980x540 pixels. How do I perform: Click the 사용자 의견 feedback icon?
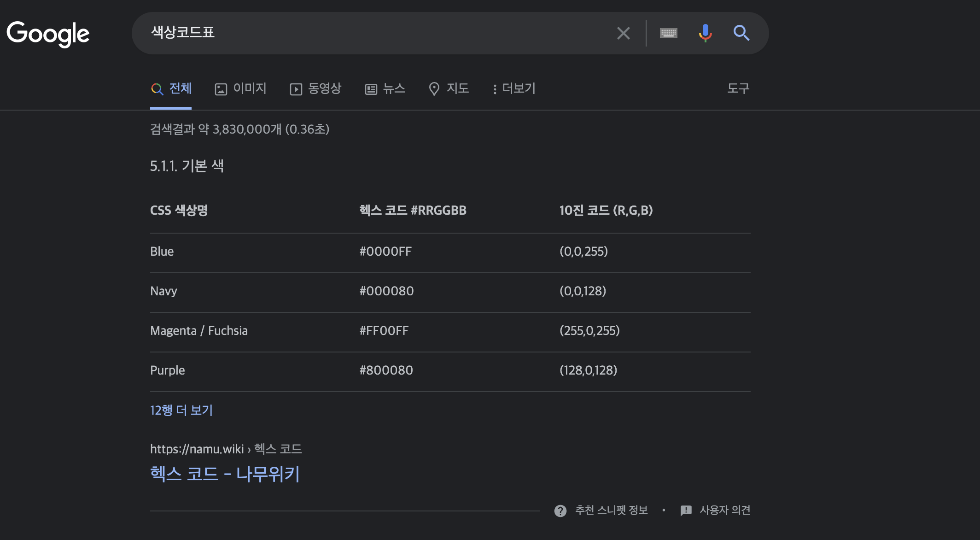[686, 511]
